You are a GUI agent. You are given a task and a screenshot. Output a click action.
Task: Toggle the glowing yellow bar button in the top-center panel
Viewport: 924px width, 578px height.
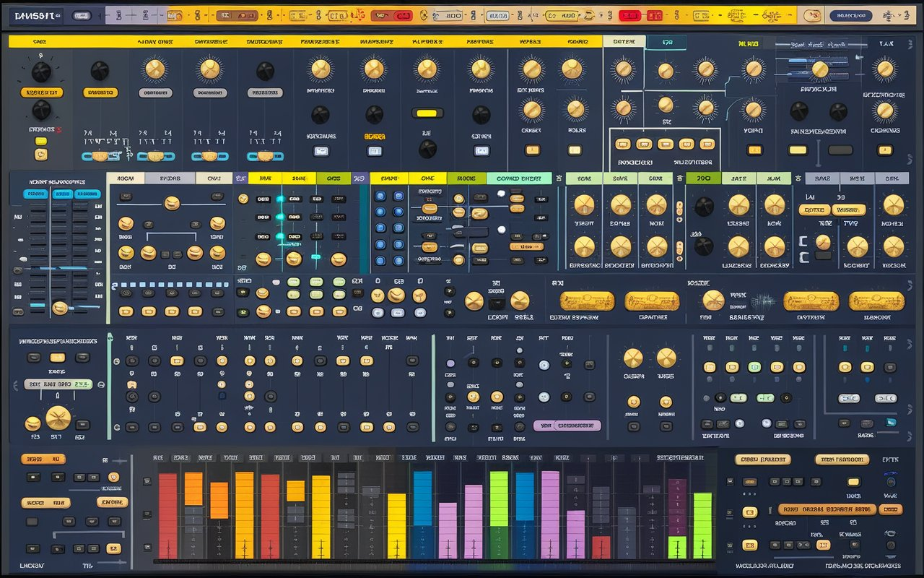click(x=427, y=113)
